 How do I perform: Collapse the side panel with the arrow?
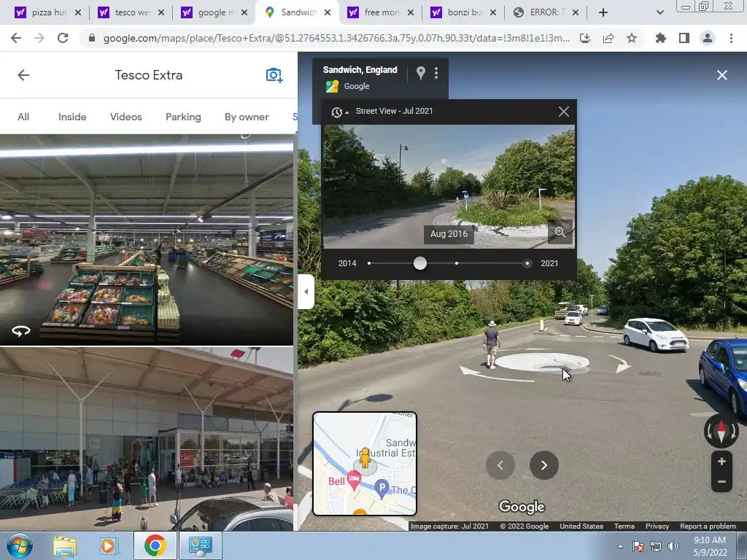[x=306, y=292]
